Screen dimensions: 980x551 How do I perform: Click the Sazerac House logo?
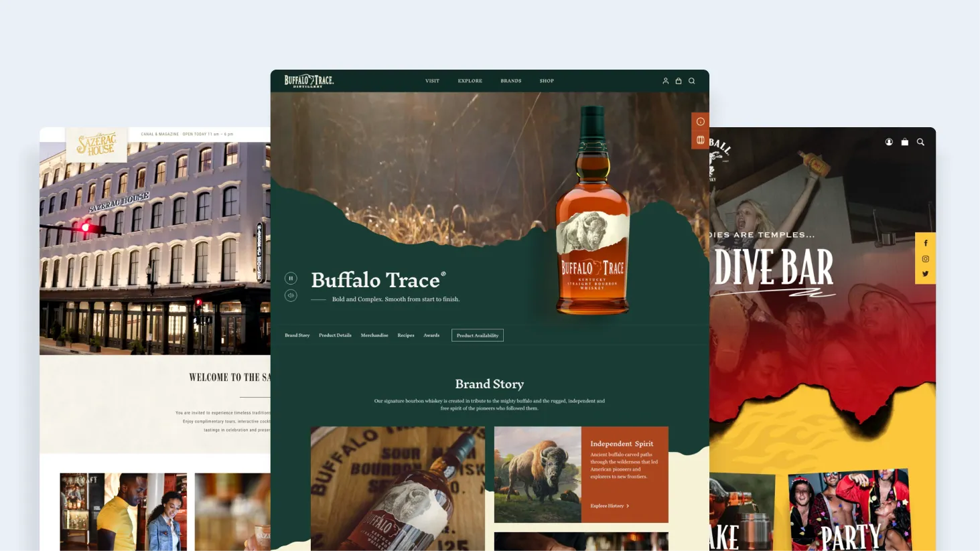tap(96, 144)
